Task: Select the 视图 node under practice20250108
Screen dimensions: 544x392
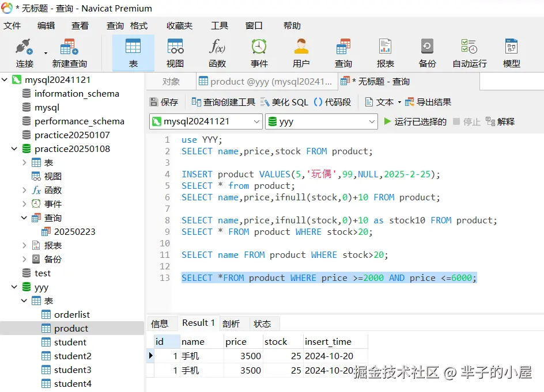Action: click(53, 176)
